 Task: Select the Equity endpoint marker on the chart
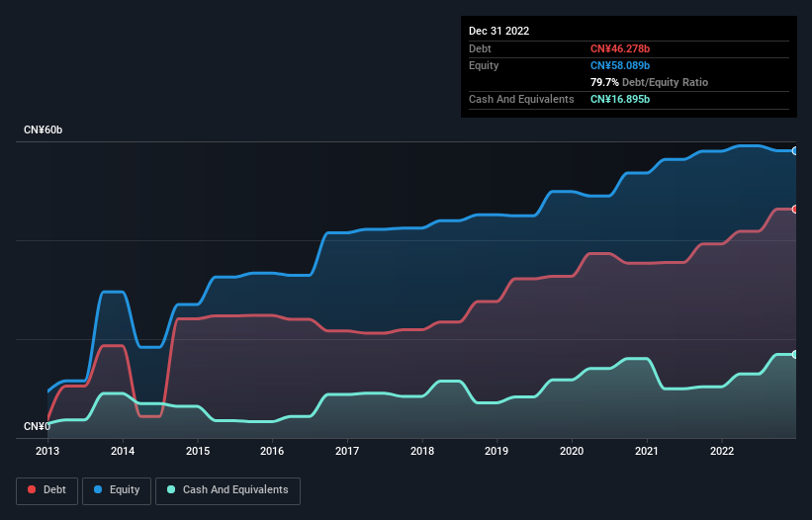point(795,151)
